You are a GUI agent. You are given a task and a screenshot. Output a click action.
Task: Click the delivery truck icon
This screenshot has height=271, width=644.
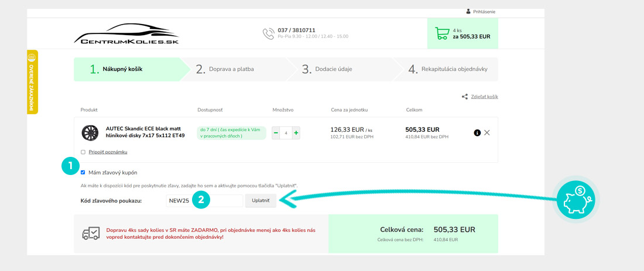(91, 233)
